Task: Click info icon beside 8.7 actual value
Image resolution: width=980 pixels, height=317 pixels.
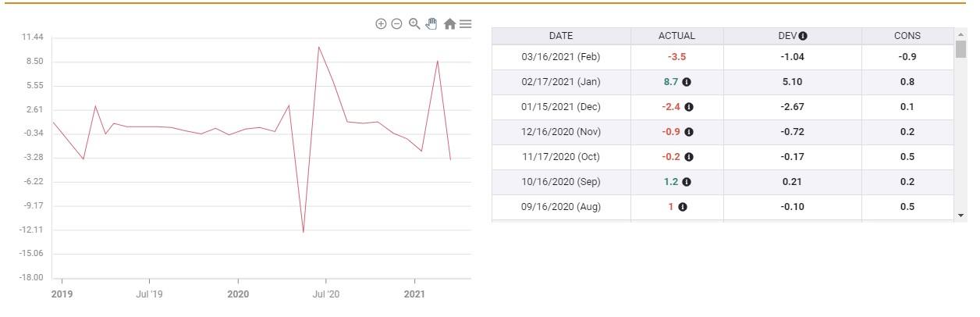Action: click(687, 82)
